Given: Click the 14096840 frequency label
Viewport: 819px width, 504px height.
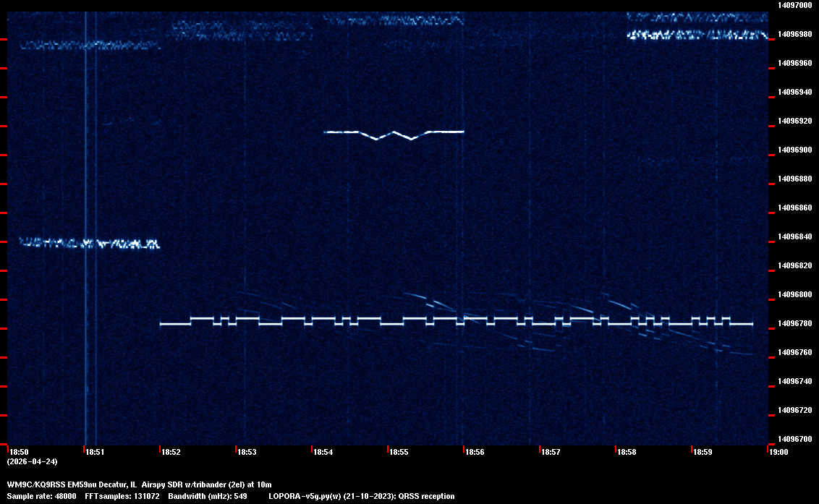Looking at the screenshot, I should pos(794,236).
